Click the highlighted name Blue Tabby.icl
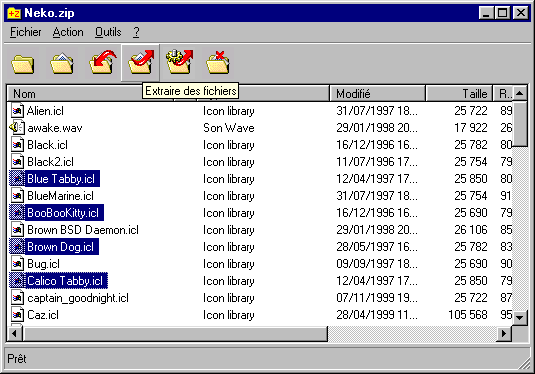Image resolution: width=535 pixels, height=374 pixels. (x=62, y=179)
